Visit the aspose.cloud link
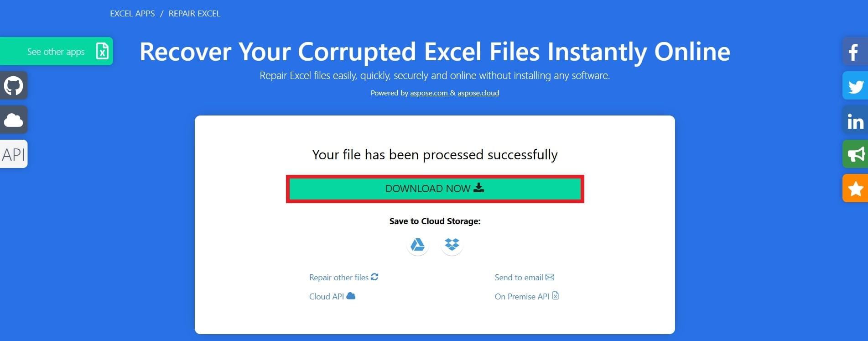This screenshot has height=341, width=868. (478, 93)
